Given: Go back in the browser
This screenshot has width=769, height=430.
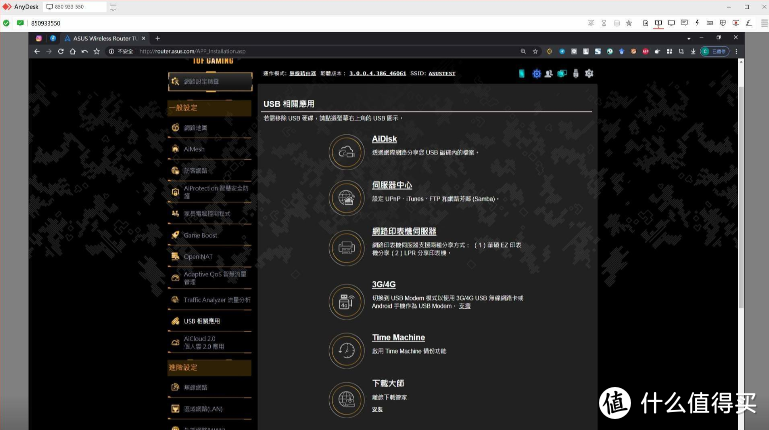Looking at the screenshot, I should pos(37,51).
